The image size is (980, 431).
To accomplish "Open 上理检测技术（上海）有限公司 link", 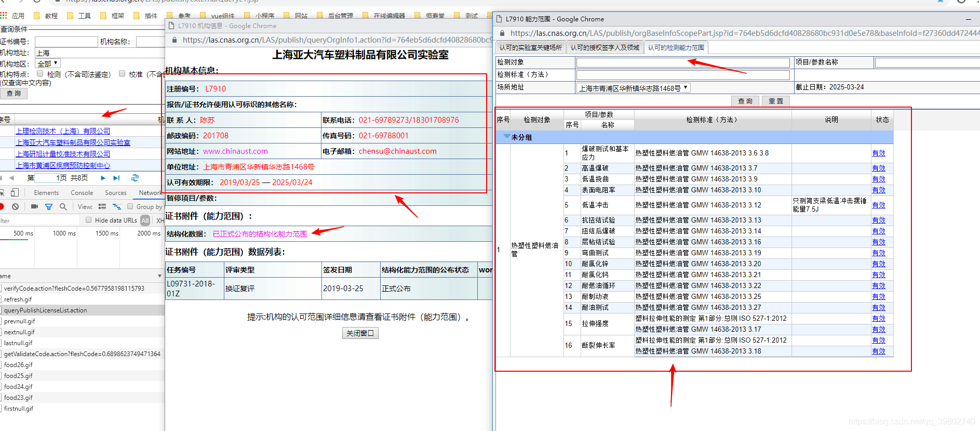I will click(63, 131).
